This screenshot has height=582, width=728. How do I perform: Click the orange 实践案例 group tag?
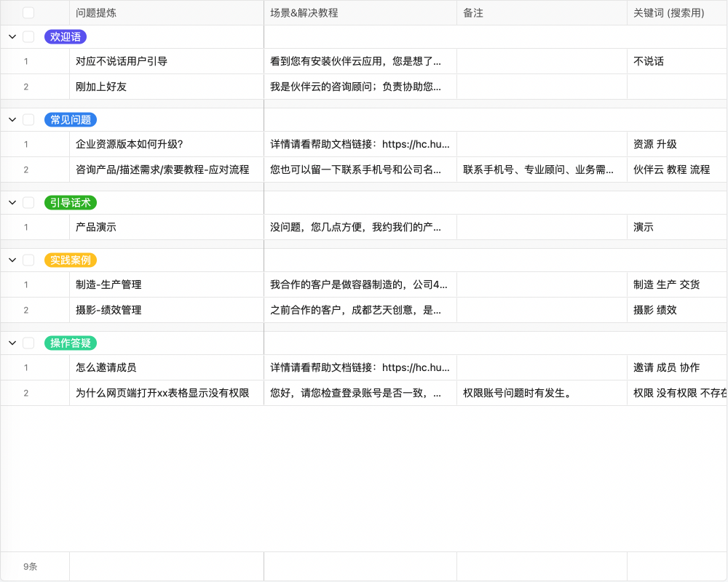point(70,260)
